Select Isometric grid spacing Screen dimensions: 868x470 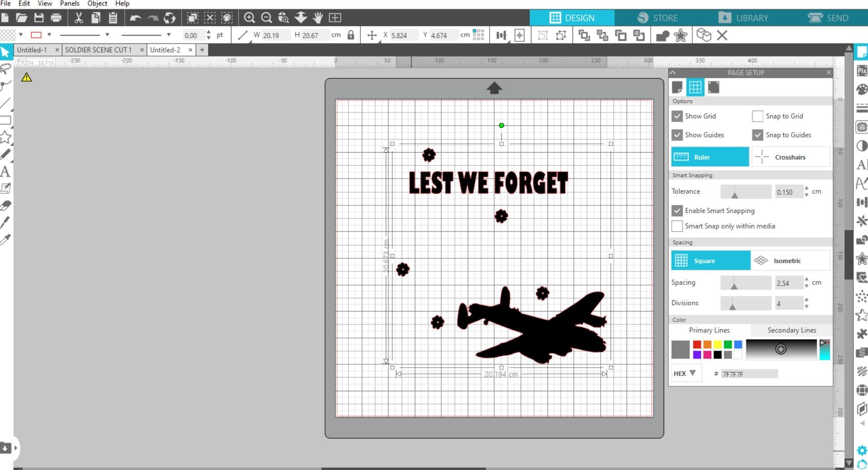(x=791, y=261)
